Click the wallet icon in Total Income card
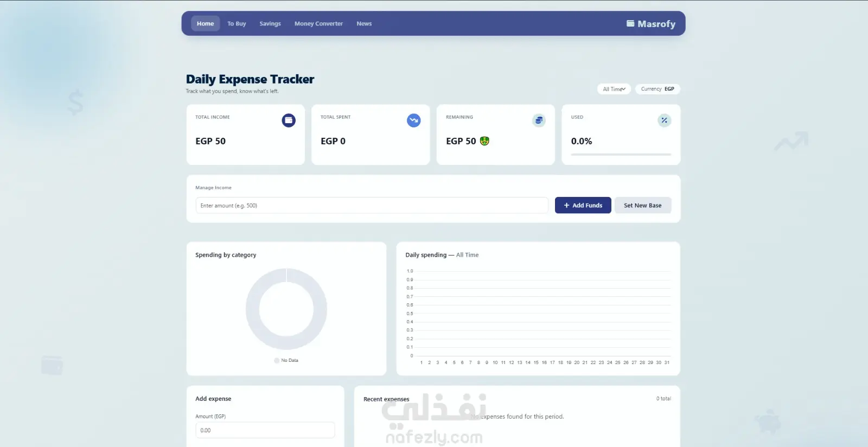 tap(289, 120)
